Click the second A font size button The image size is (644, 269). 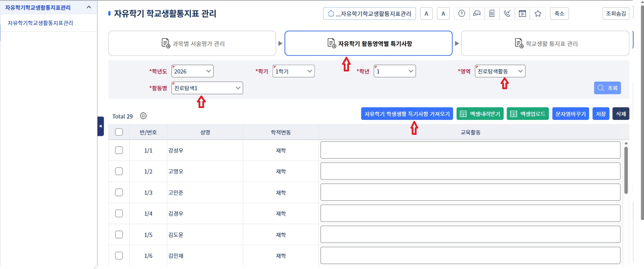tap(443, 14)
